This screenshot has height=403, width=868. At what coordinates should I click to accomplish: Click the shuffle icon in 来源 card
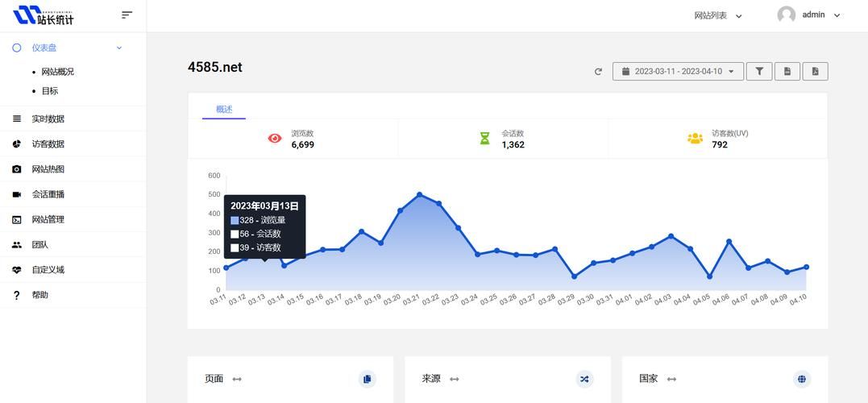[x=584, y=379]
